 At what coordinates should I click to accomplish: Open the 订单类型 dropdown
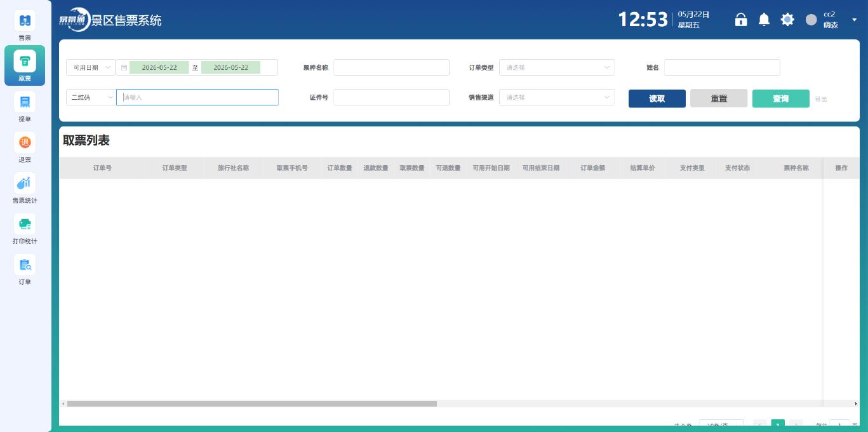[x=556, y=67]
